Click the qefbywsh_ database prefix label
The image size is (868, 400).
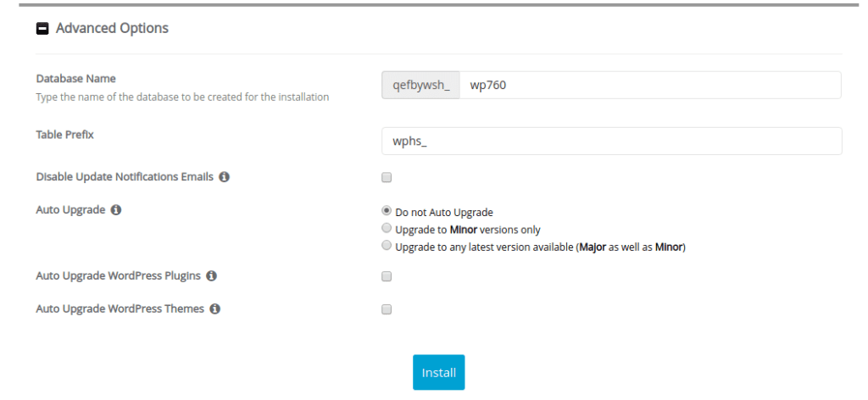(x=420, y=86)
